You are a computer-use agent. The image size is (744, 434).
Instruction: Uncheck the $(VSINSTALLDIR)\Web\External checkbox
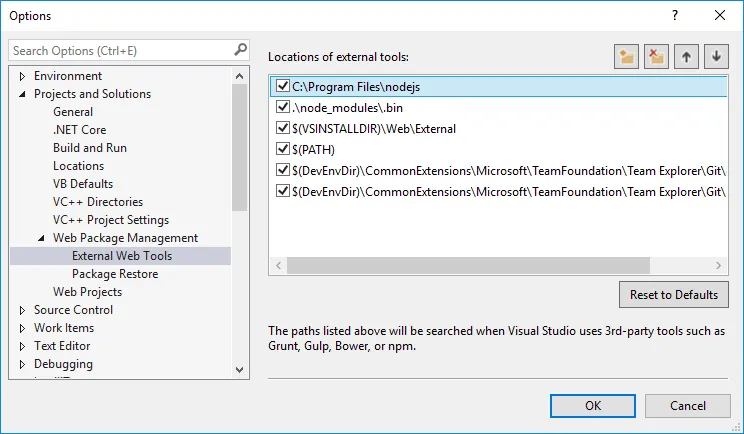[283, 128]
